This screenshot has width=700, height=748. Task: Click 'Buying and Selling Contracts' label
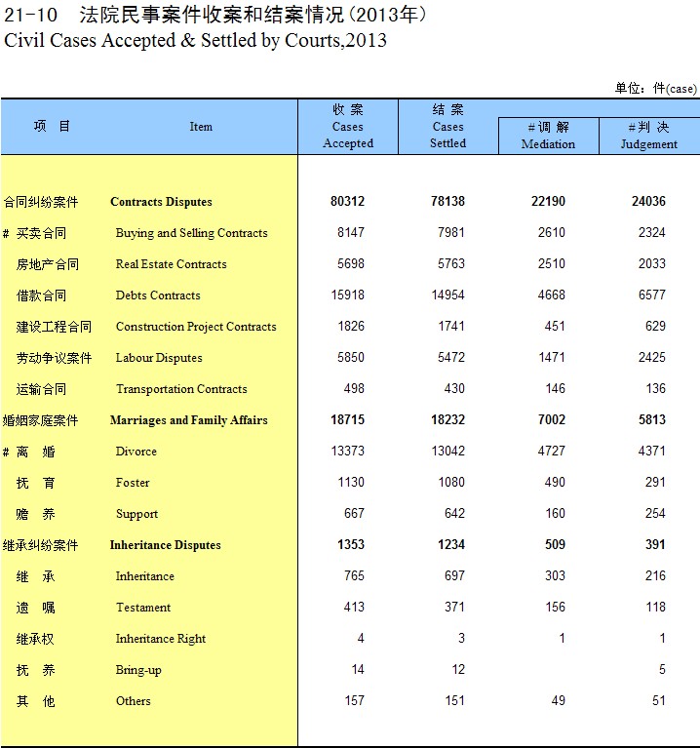coord(192,233)
